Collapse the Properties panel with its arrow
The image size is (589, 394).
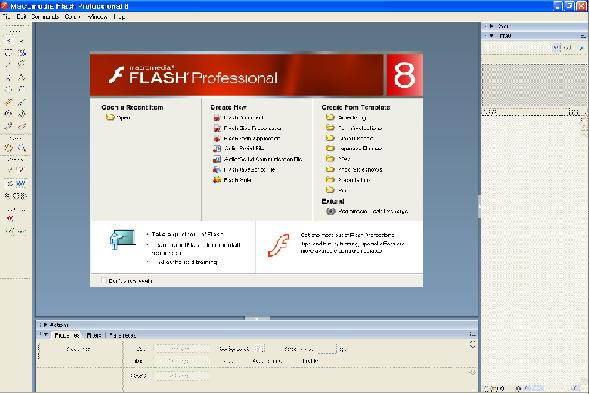46,335
